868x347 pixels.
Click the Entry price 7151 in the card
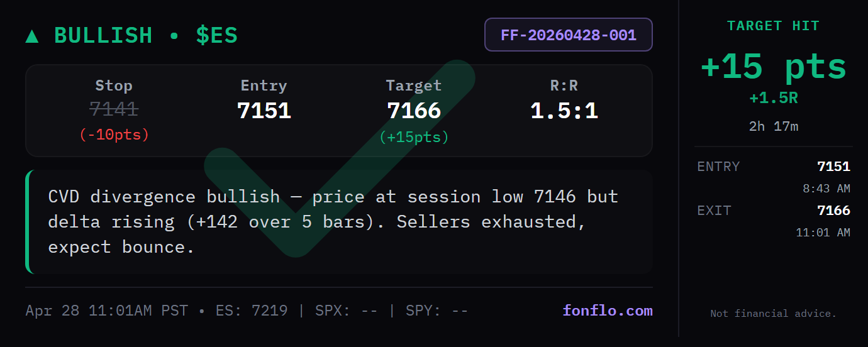point(264,111)
